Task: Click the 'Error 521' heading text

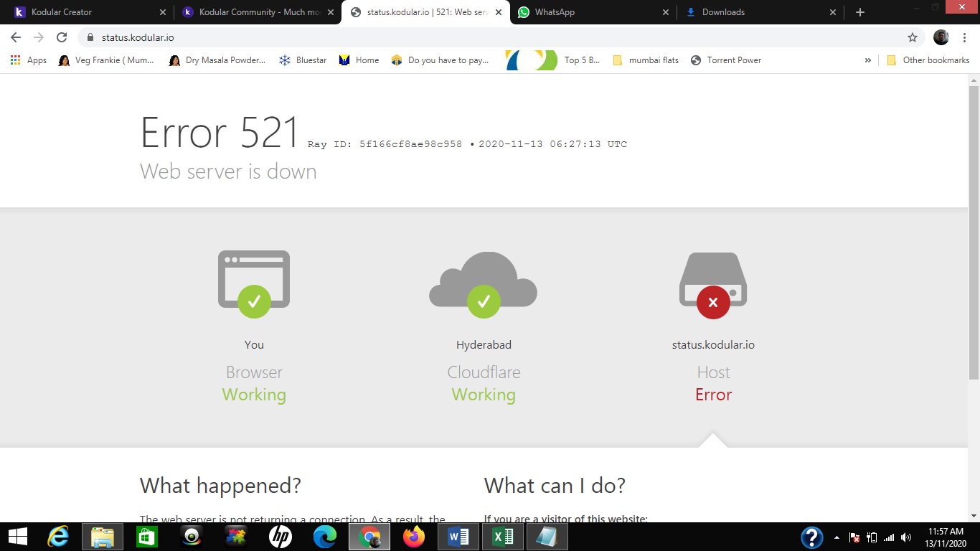Action: click(x=220, y=133)
